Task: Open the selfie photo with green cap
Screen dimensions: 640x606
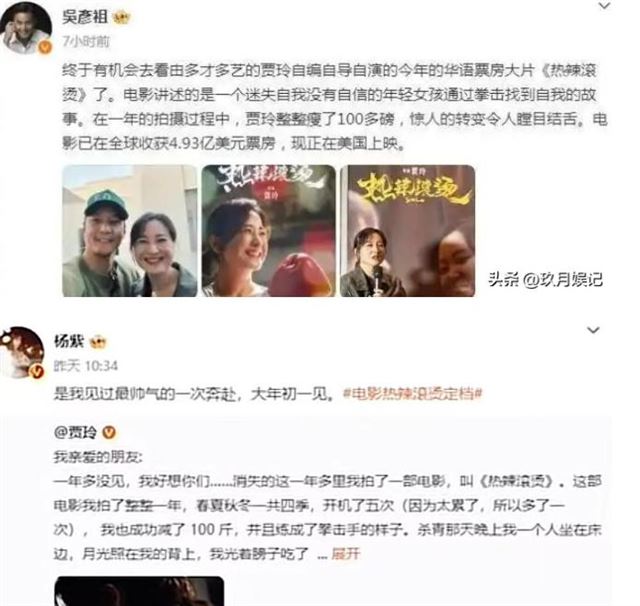Action: pos(129,231)
